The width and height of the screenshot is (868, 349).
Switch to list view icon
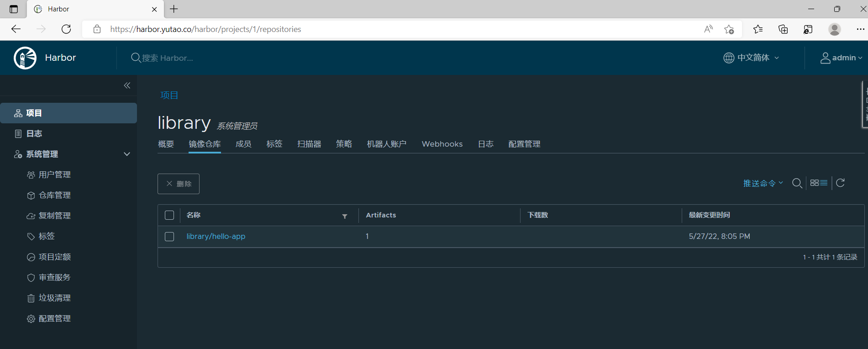[x=824, y=183]
